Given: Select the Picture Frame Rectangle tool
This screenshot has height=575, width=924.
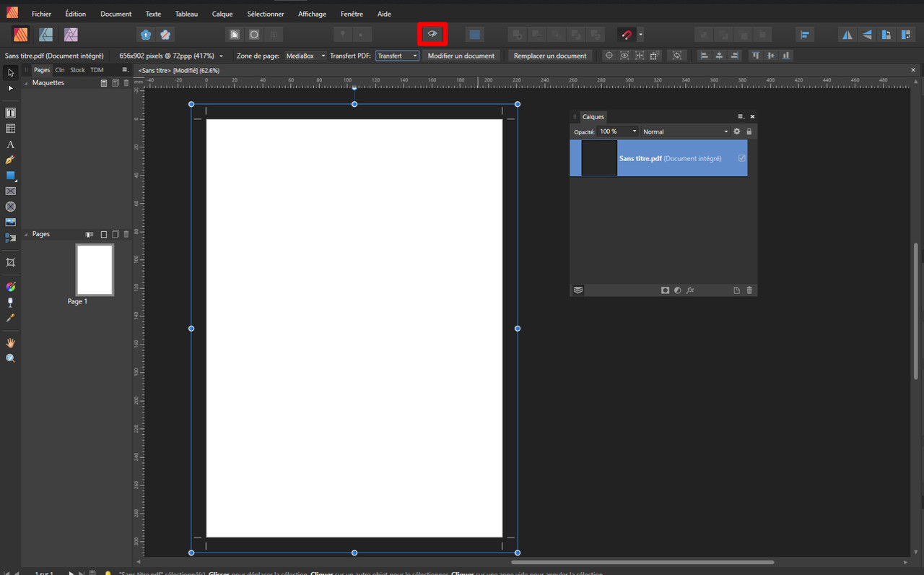Looking at the screenshot, I should click(x=10, y=191).
